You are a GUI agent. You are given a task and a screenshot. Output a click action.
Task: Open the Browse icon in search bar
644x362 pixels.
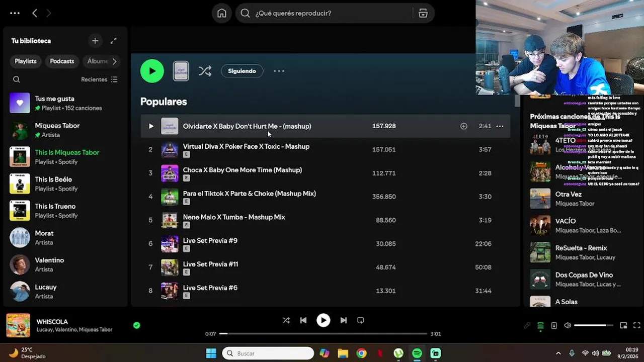tap(423, 13)
